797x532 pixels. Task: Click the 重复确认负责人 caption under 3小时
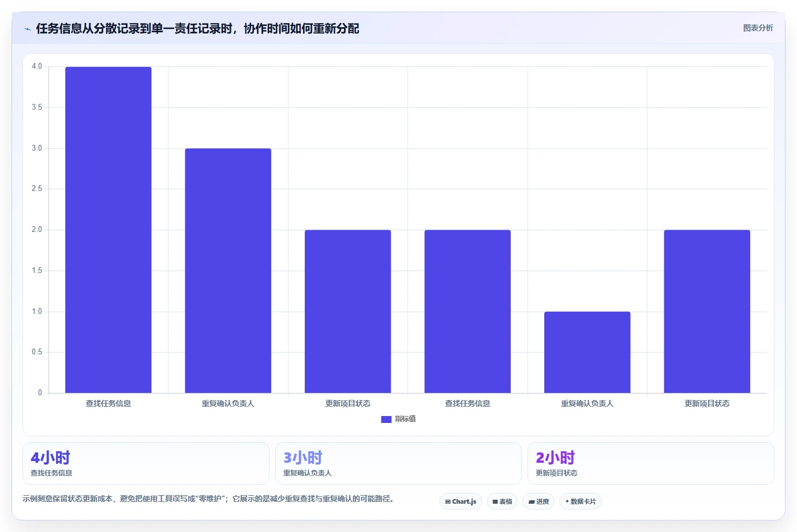308,473
